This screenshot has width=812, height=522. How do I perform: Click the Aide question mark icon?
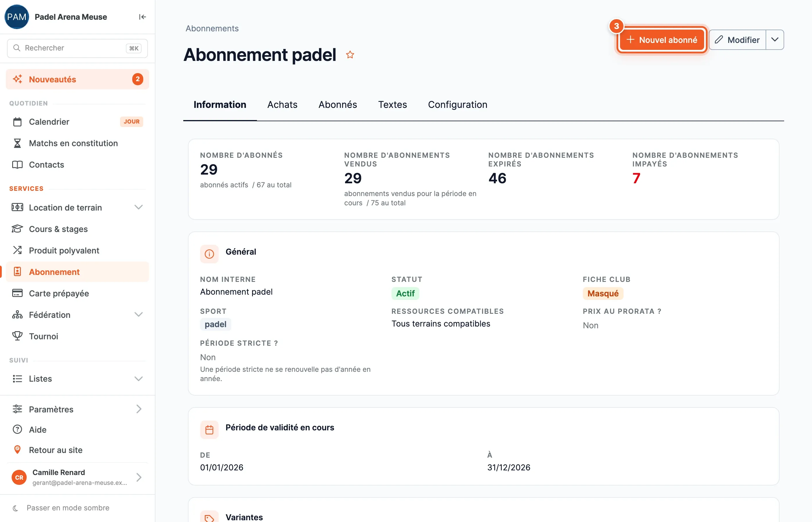(x=17, y=429)
